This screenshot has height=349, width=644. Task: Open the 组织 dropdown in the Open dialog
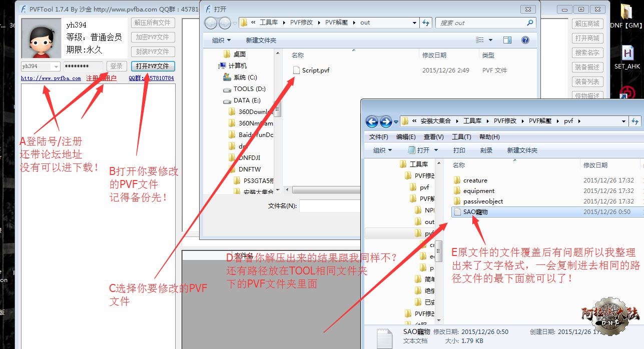coord(221,40)
